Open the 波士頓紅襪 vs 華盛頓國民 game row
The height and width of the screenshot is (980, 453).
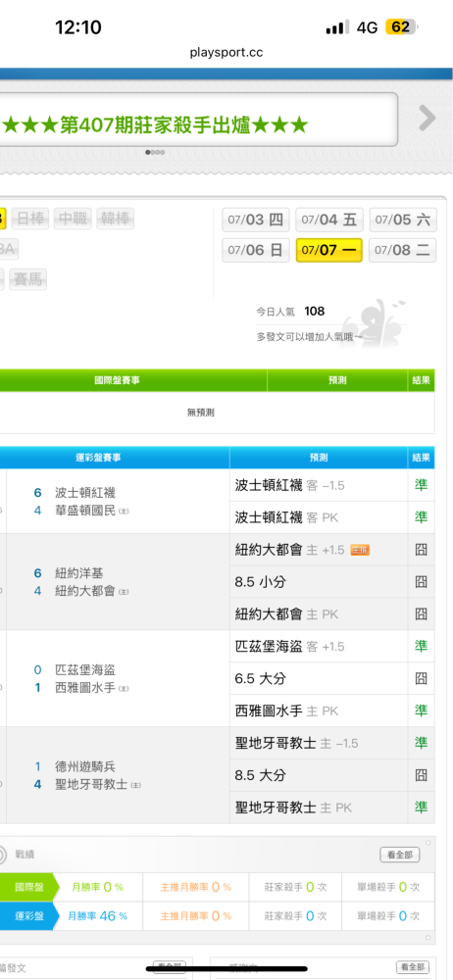[x=119, y=501]
